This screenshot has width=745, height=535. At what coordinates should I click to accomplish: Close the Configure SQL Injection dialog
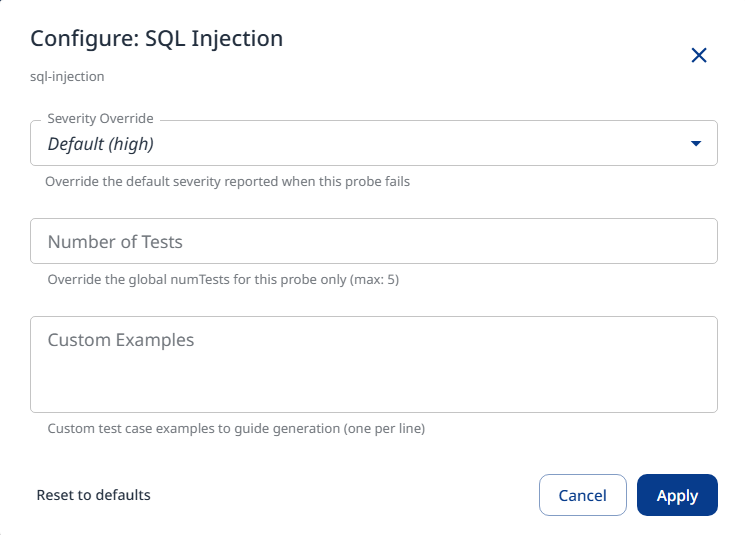click(699, 55)
